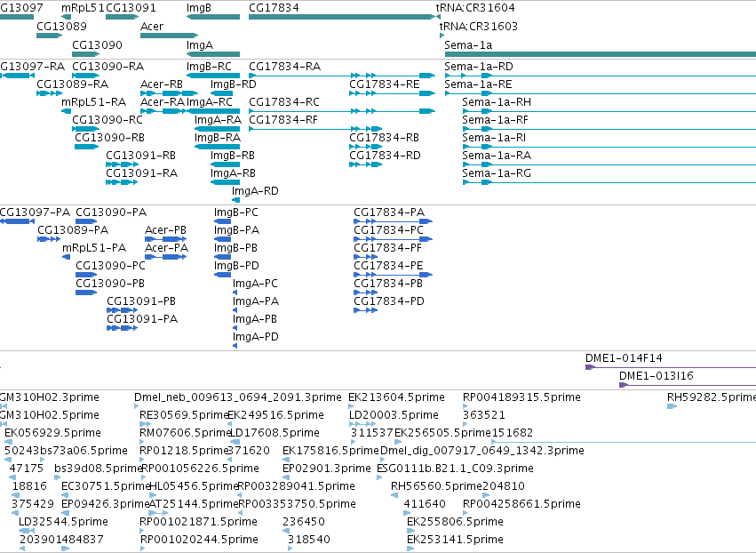Click the CG17834-PF protein label

(388, 248)
